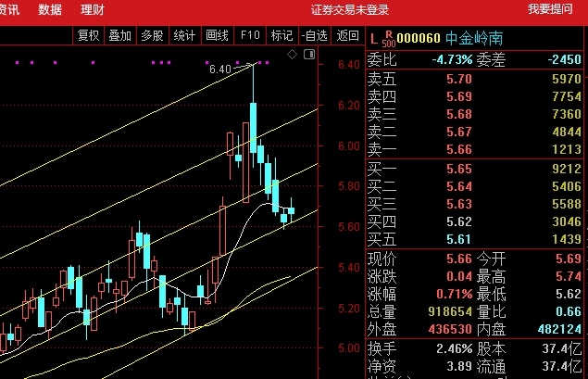Screen dimensions: 588x379
Task: Click the 多股 toolbar button
Action: (152, 35)
